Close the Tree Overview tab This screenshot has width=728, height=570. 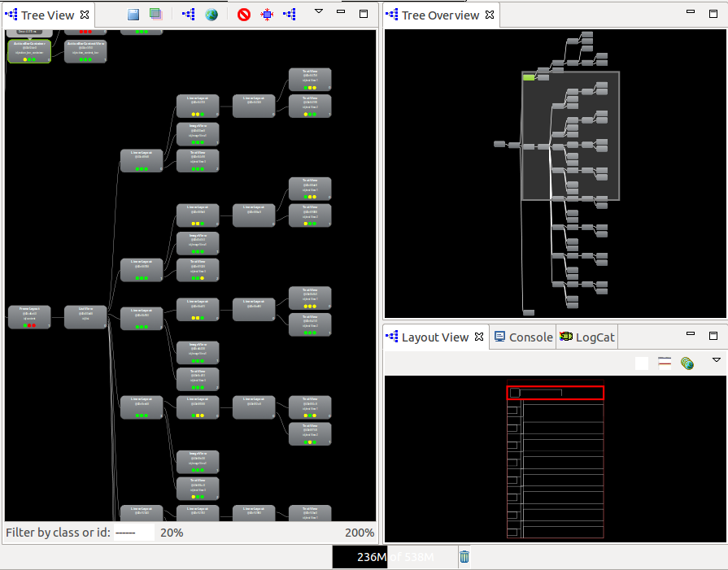point(490,15)
